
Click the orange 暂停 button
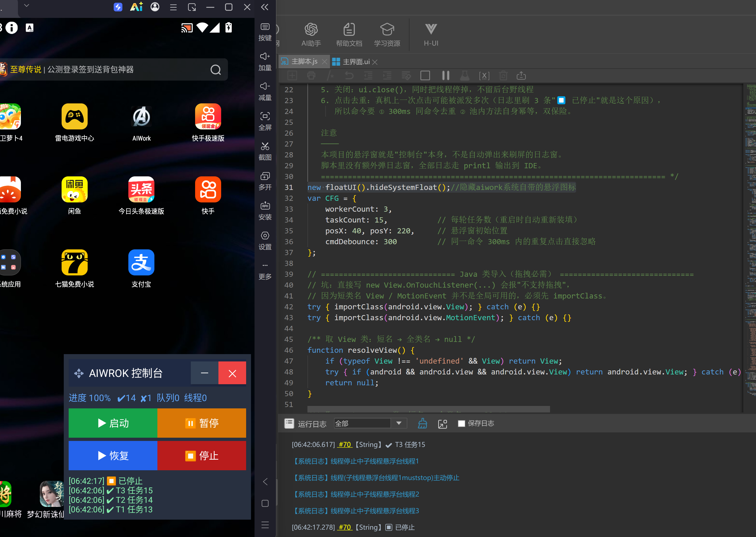(x=202, y=423)
